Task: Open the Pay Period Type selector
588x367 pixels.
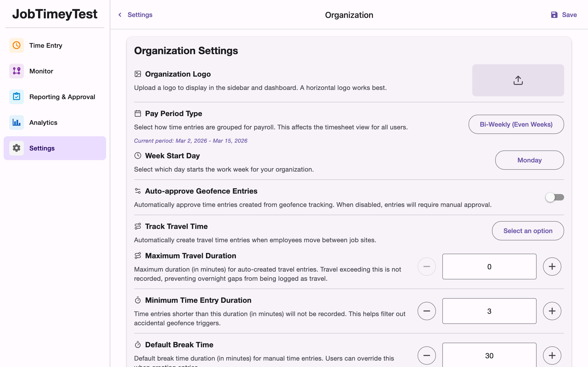Action: click(516, 124)
